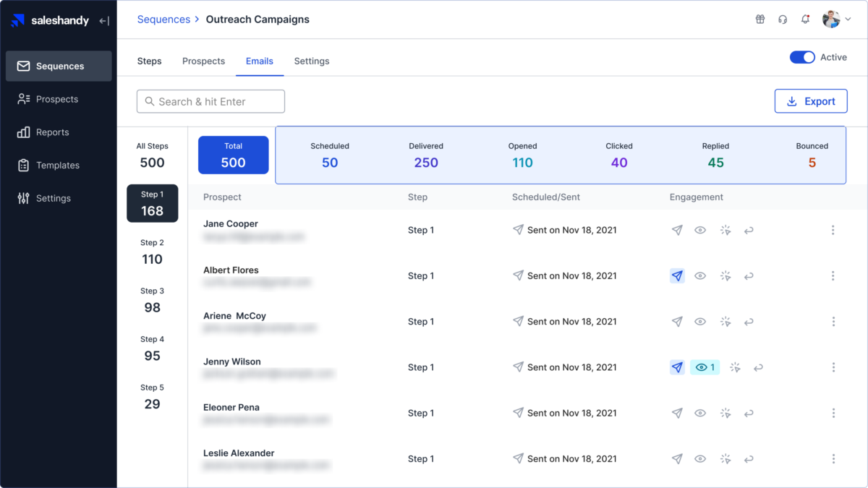Open three-dot menu for Eleoner Pena
The image size is (868, 488).
tap(833, 414)
